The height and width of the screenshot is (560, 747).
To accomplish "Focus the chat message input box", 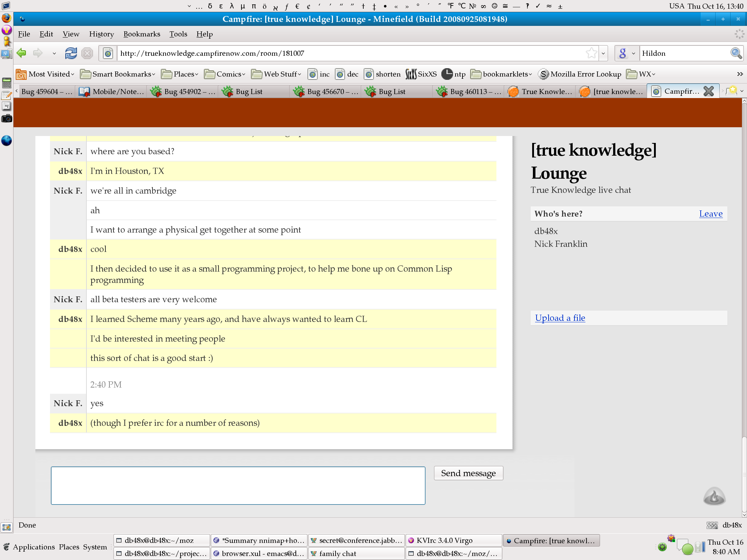I will 238,486.
